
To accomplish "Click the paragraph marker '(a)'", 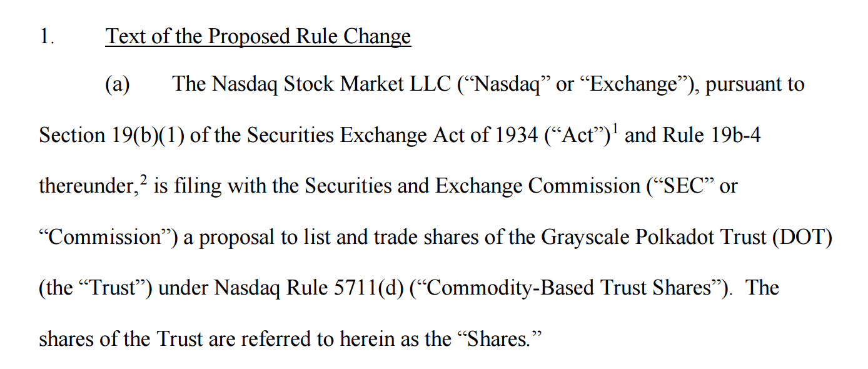I will point(118,84).
